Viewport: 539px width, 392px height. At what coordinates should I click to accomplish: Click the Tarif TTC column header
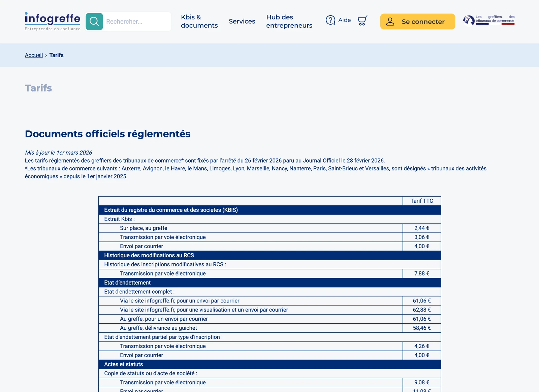(x=422, y=201)
